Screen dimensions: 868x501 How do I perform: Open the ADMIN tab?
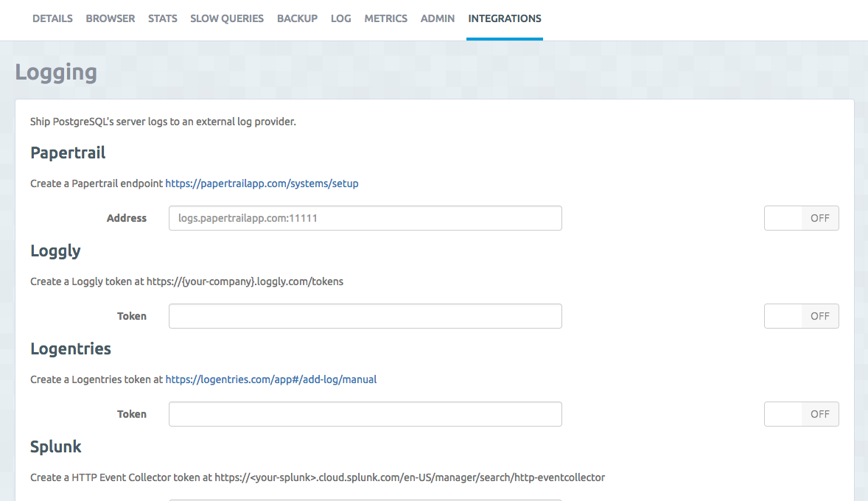(437, 18)
